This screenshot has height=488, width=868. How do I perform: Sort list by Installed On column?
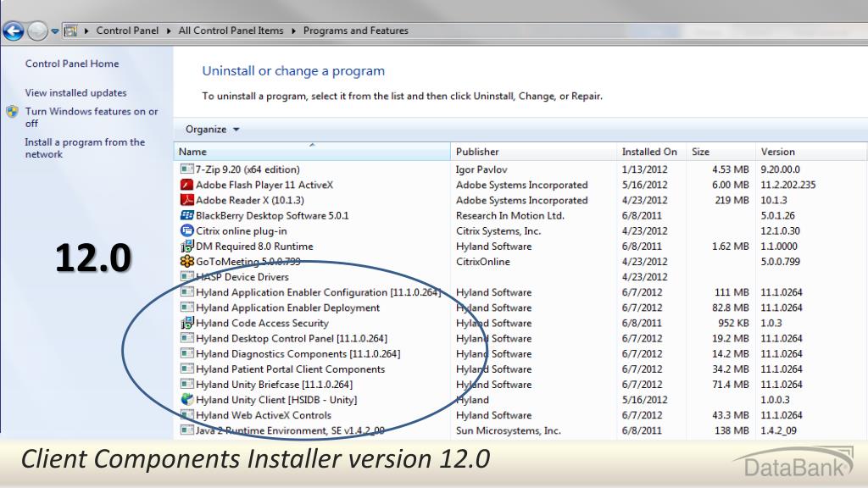(652, 152)
